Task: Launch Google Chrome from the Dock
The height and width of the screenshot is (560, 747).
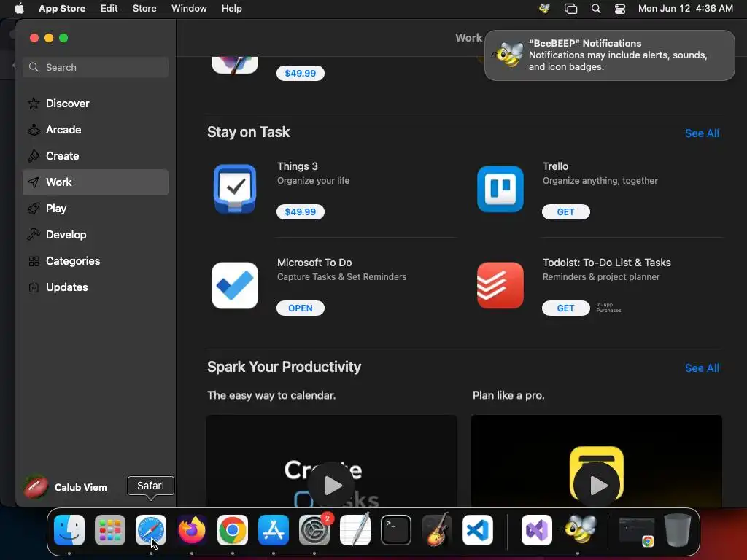Action: coord(233,529)
